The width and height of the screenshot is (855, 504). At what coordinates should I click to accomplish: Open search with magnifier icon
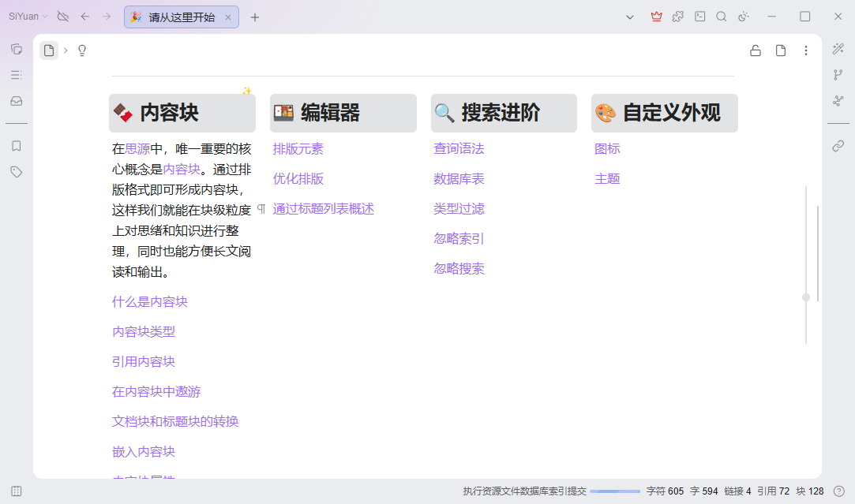click(722, 17)
